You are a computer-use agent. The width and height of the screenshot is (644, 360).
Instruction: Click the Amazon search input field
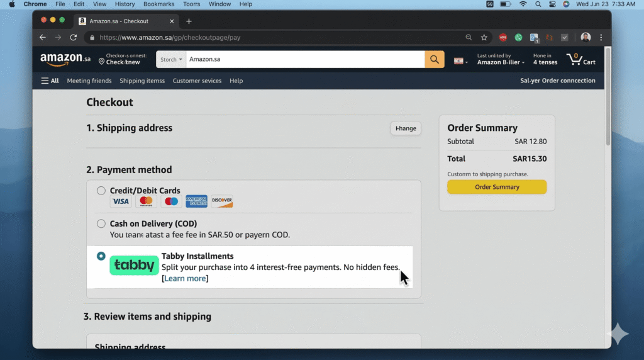click(x=305, y=59)
